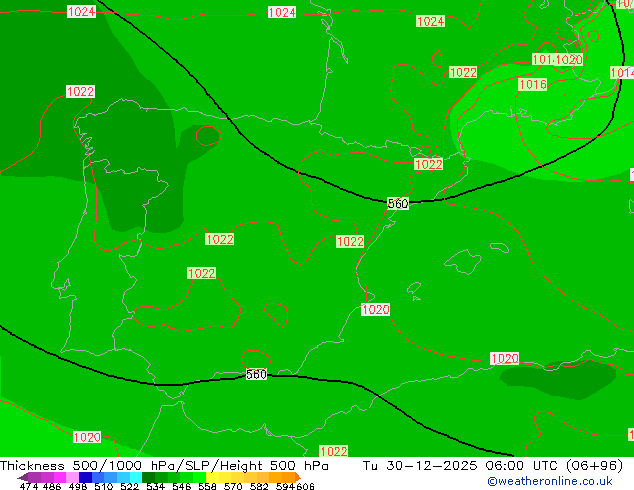634x490 pixels.
Task: Click the 560 height label on the Catalan coast
Action: click(398, 203)
